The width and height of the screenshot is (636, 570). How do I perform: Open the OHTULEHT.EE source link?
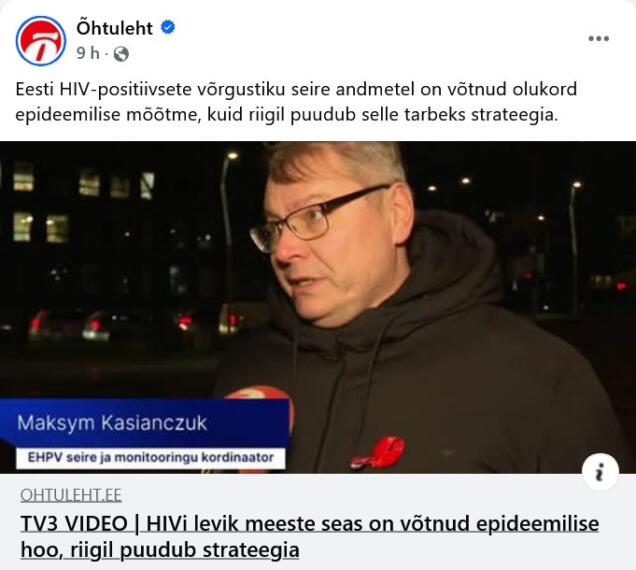click(71, 495)
